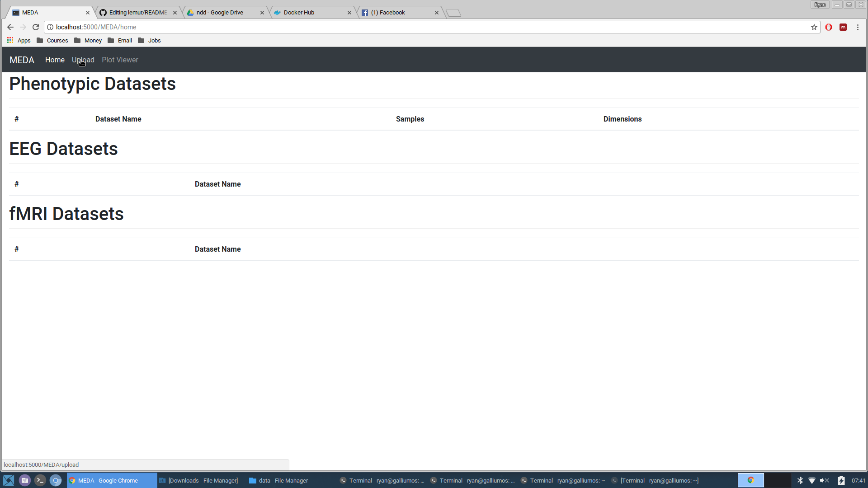Open the Wi-Fi network tray icon

point(812,480)
